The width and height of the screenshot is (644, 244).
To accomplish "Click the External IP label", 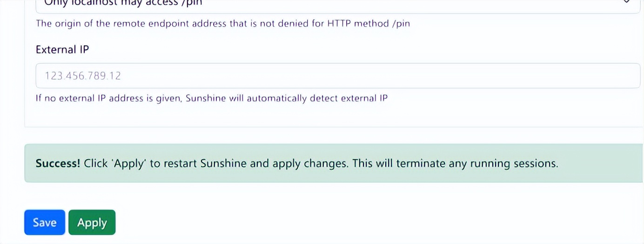I will pos(62,50).
